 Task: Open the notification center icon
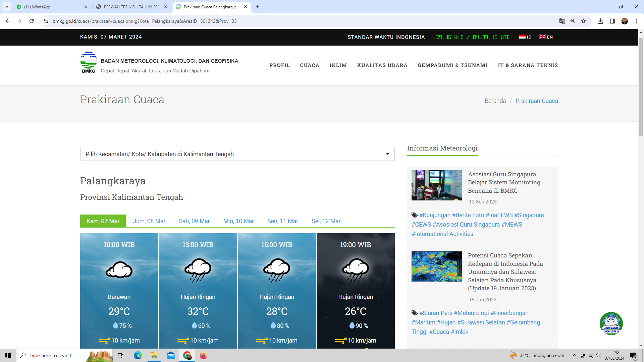pyautogui.click(x=634, y=355)
